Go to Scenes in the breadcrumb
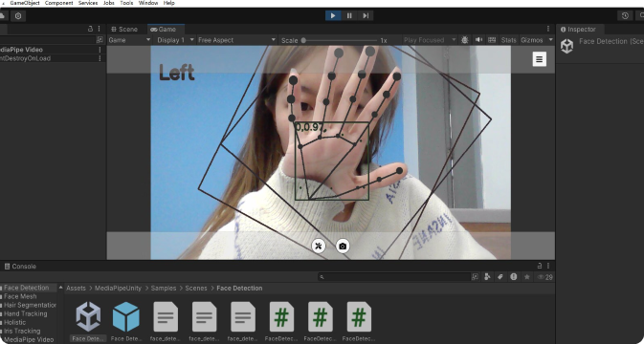Image resolution: width=644 pixels, height=344 pixels. pyautogui.click(x=196, y=289)
